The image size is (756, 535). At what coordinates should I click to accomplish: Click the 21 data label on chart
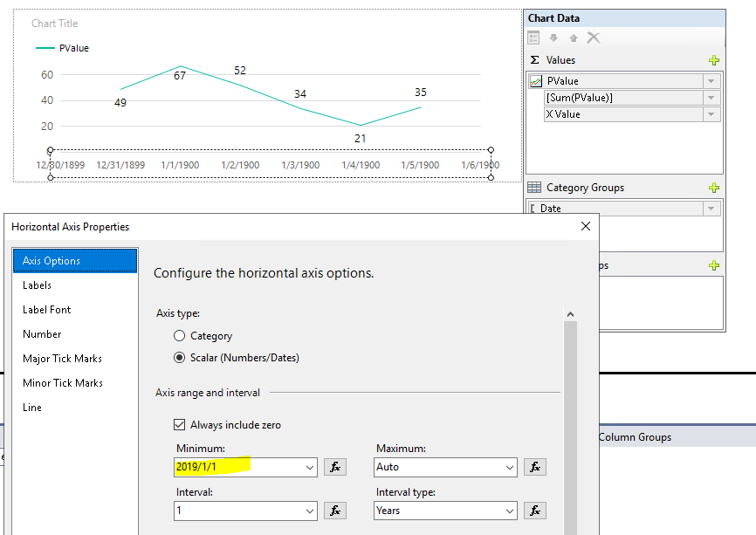point(361,139)
